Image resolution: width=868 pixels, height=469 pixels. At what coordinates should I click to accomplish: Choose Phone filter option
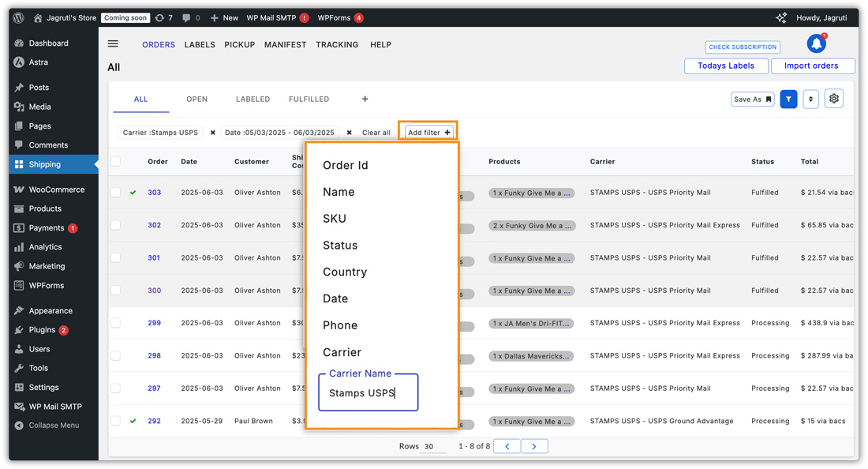pyautogui.click(x=340, y=325)
